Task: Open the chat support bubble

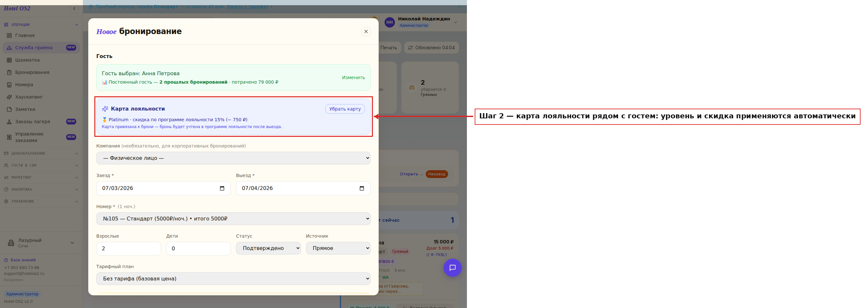Action: click(x=452, y=268)
